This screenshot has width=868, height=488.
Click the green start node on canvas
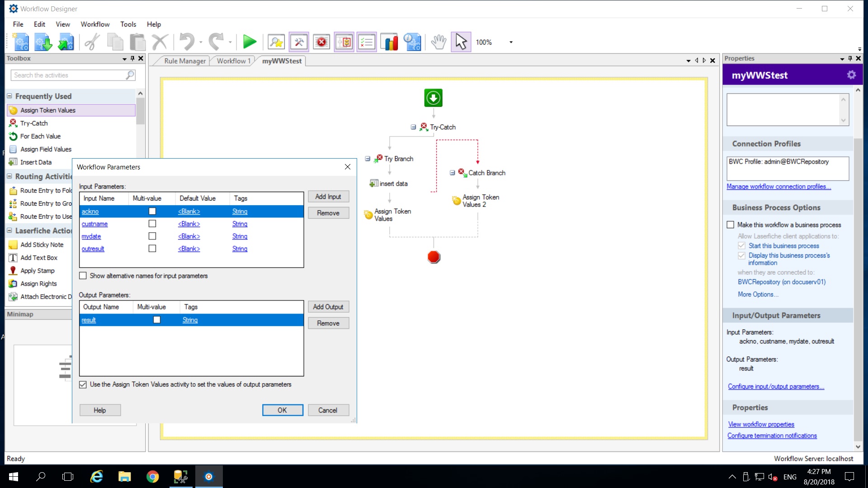[x=433, y=98]
